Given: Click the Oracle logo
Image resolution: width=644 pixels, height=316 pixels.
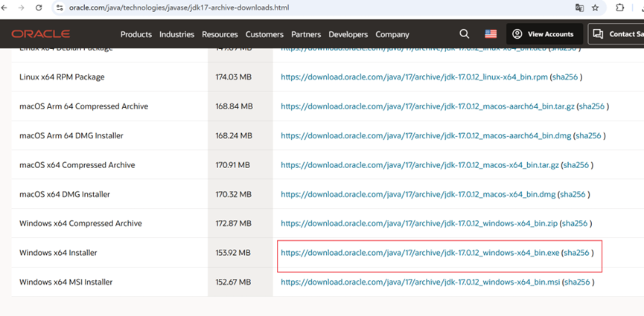Looking at the screenshot, I should [x=41, y=34].
